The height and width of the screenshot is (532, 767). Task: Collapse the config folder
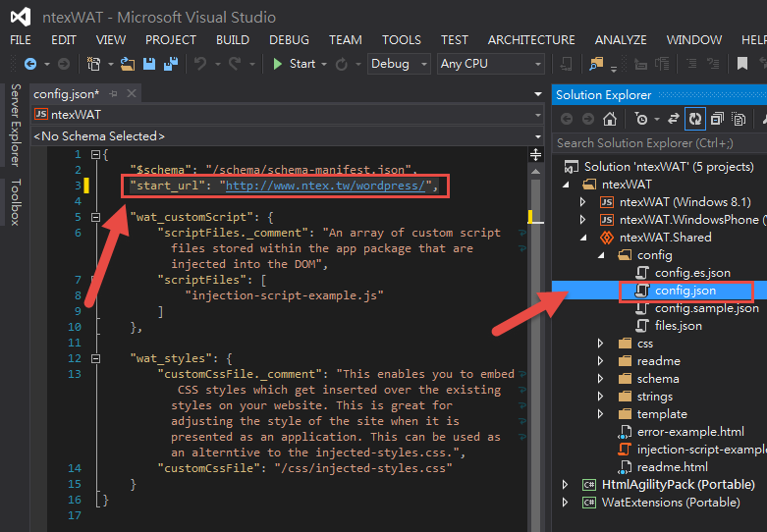point(601,255)
